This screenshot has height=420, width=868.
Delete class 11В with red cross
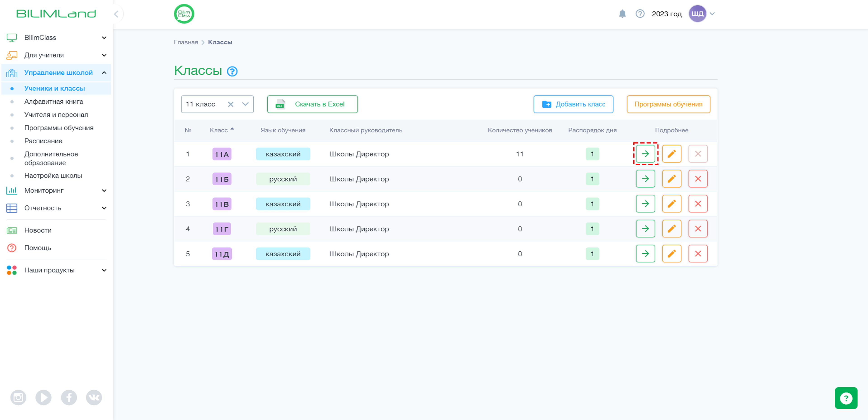698,204
